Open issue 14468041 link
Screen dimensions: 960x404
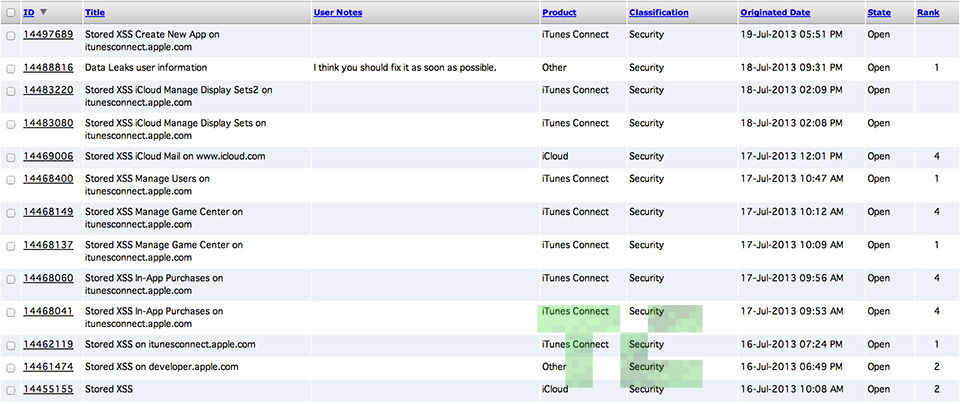point(48,312)
